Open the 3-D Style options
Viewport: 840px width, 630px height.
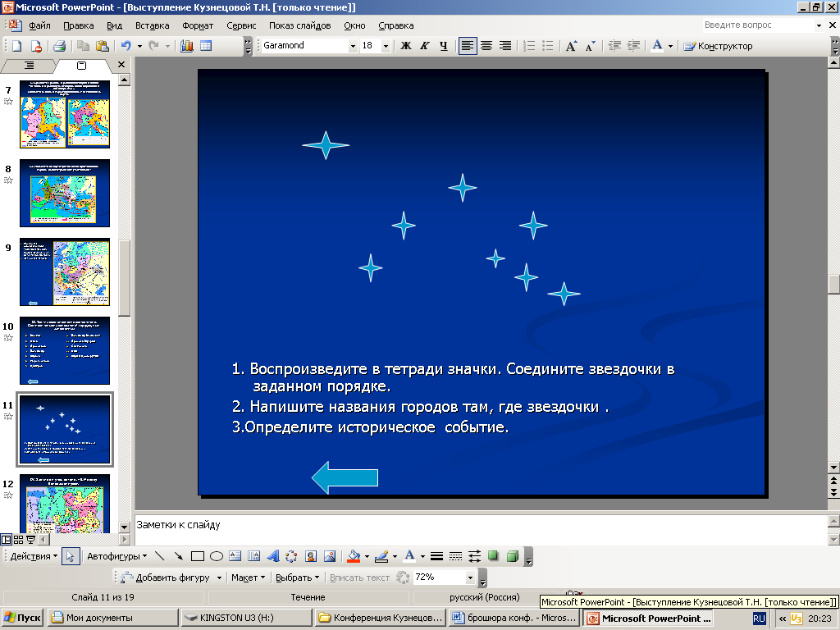(513, 556)
